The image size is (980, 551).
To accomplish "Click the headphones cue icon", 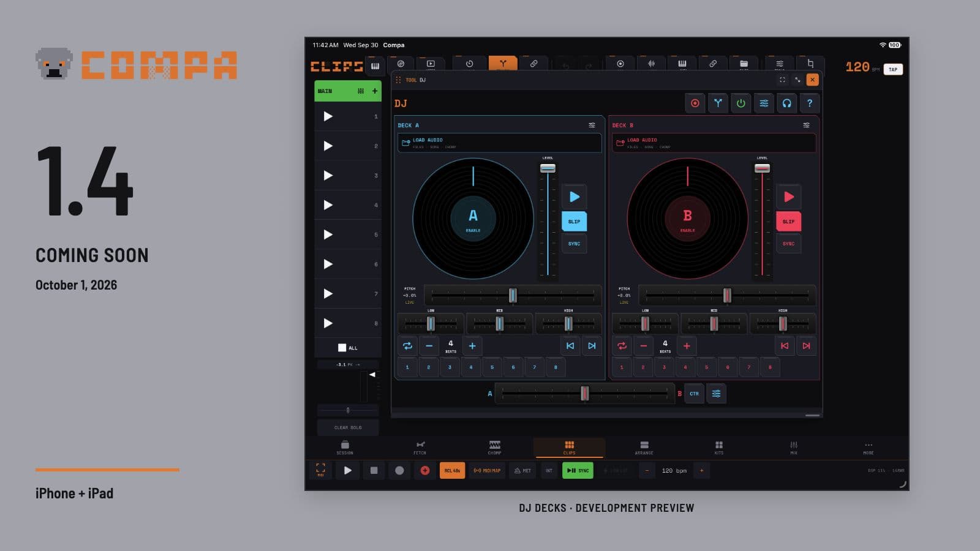I will pos(786,103).
